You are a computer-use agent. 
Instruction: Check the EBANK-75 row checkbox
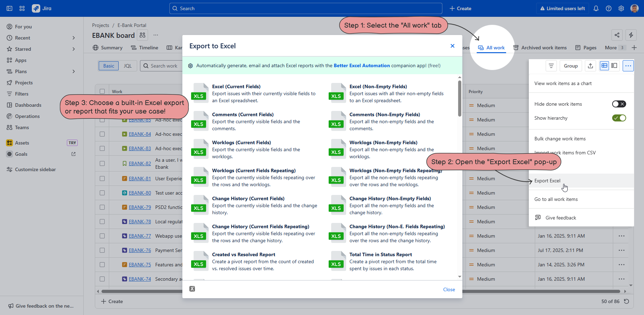pos(102,265)
